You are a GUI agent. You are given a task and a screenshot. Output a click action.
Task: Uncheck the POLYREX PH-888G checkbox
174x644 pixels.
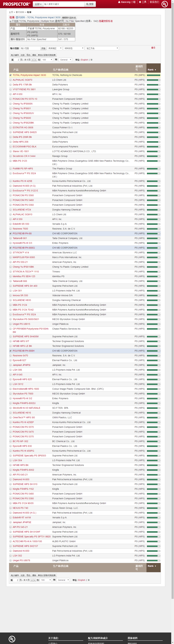10,248
